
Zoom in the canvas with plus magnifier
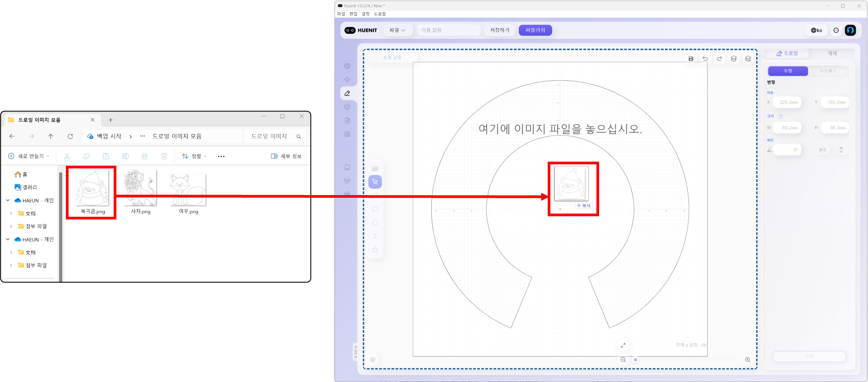(748, 360)
